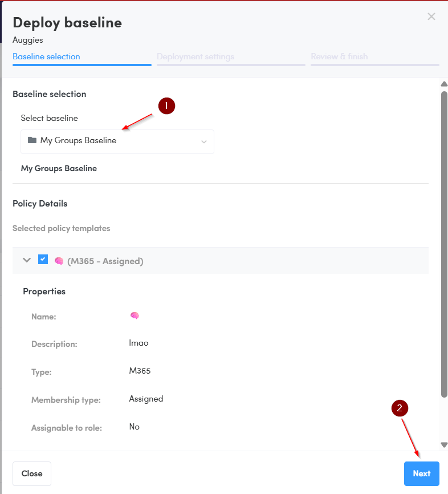Click the dropdown chevron beside My Groups Baseline
This screenshot has width=448, height=494.
203,142
